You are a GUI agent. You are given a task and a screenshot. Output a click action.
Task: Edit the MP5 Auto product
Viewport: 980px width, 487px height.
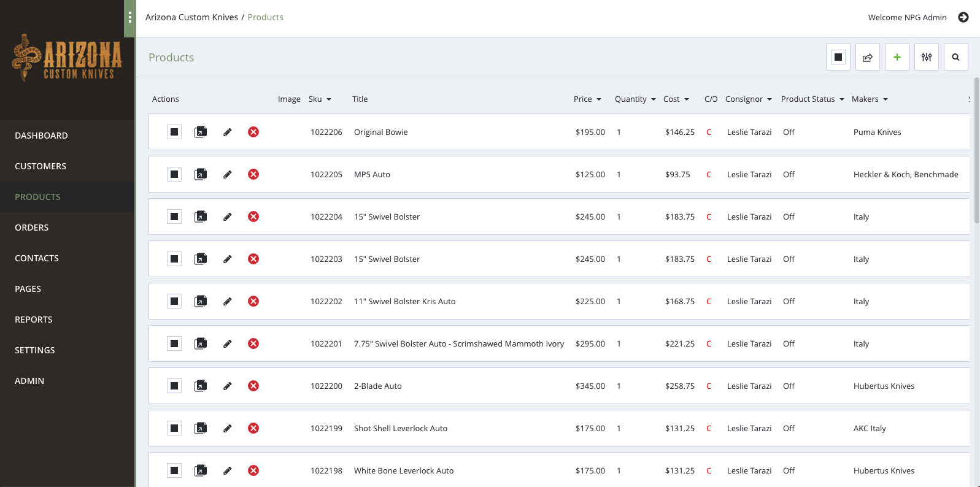pos(228,174)
